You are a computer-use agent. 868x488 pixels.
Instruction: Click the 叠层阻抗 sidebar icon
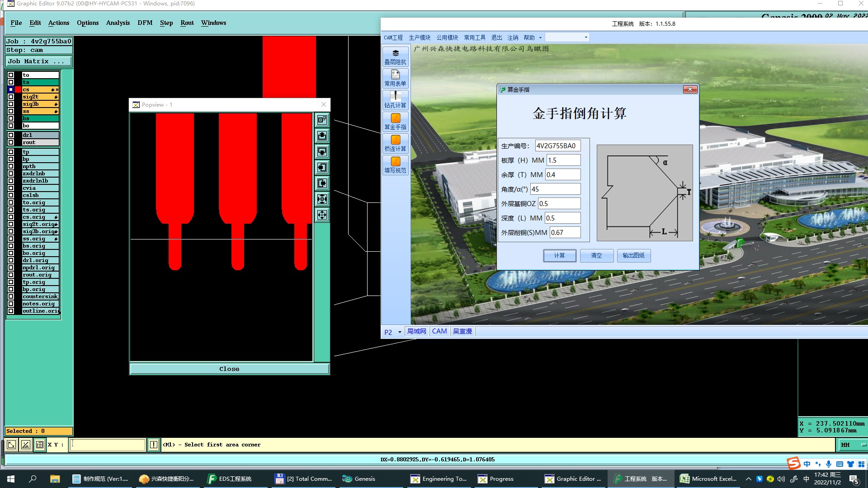tap(395, 57)
